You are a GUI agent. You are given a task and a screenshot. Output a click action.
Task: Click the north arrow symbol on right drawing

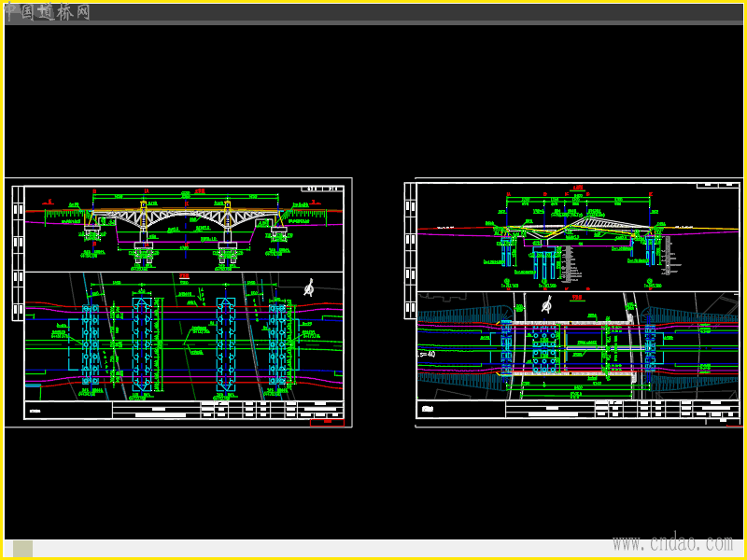pyautogui.click(x=547, y=304)
